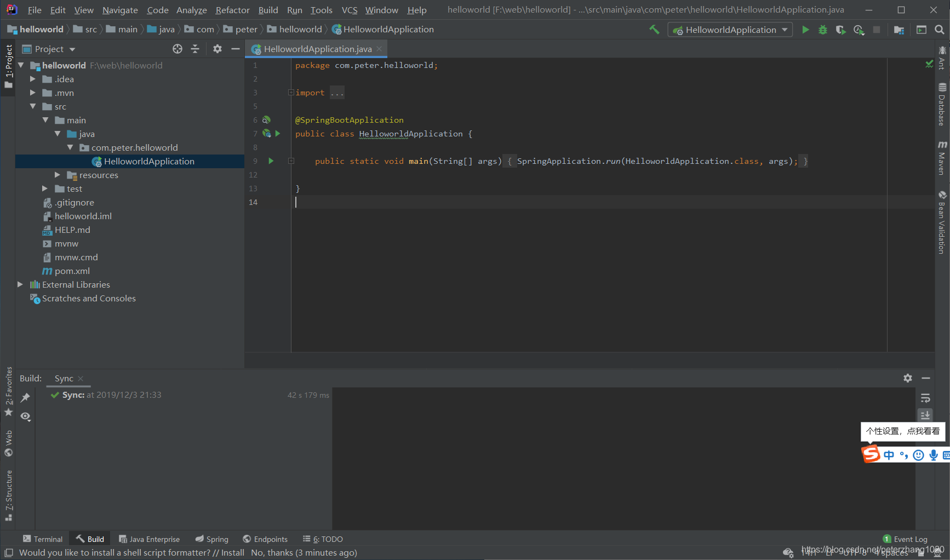The width and height of the screenshot is (950, 560).
Task: Open the VCS menu
Action: (x=349, y=10)
